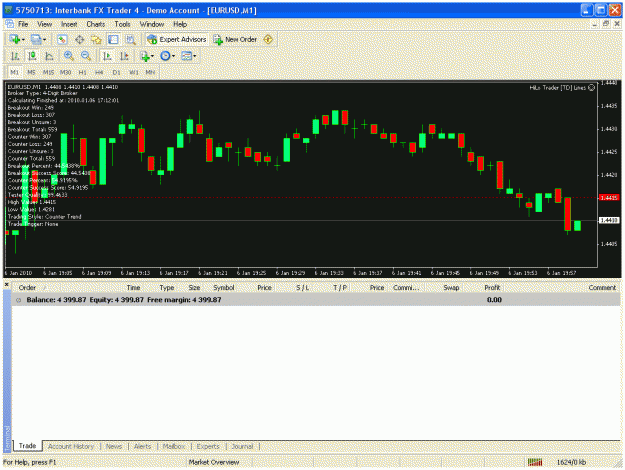625x470 pixels.
Task: Click the connection status bars icon
Action: click(x=535, y=462)
